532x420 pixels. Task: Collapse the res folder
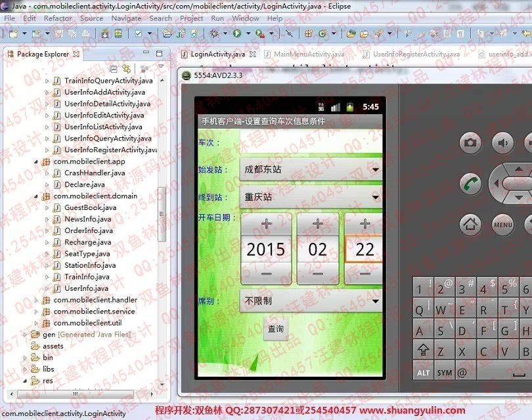coord(25,381)
